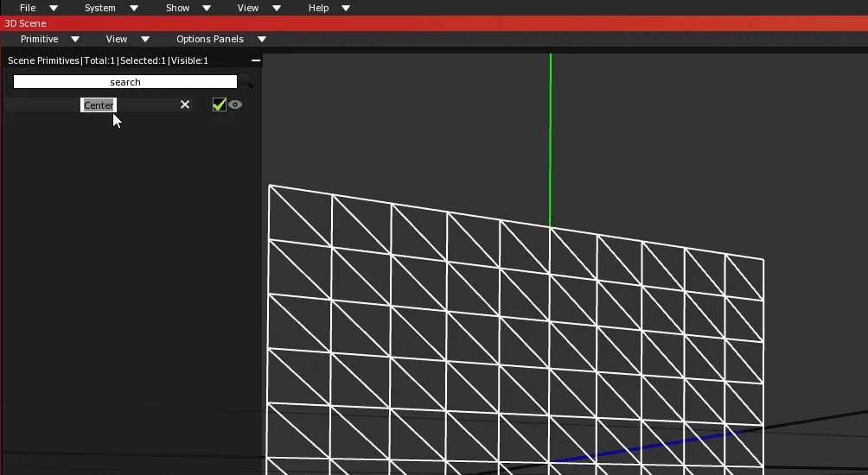Viewport: 868px width, 475px height.
Task: Expand the Options Panels dropdown arrow
Action: [262, 39]
